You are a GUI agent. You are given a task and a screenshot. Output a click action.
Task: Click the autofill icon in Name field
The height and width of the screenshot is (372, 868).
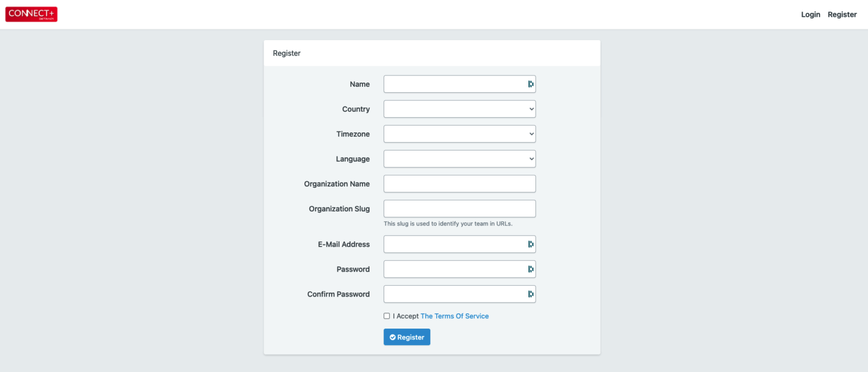click(x=531, y=84)
